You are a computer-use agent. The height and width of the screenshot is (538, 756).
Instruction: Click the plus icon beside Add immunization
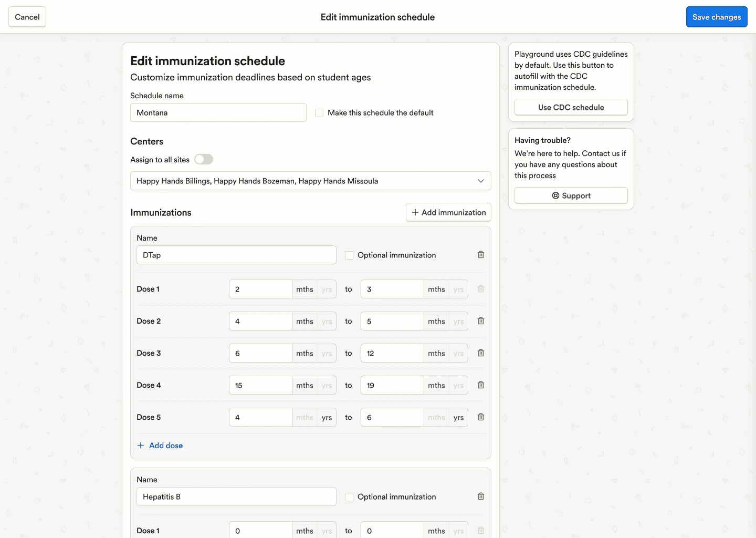coord(415,212)
